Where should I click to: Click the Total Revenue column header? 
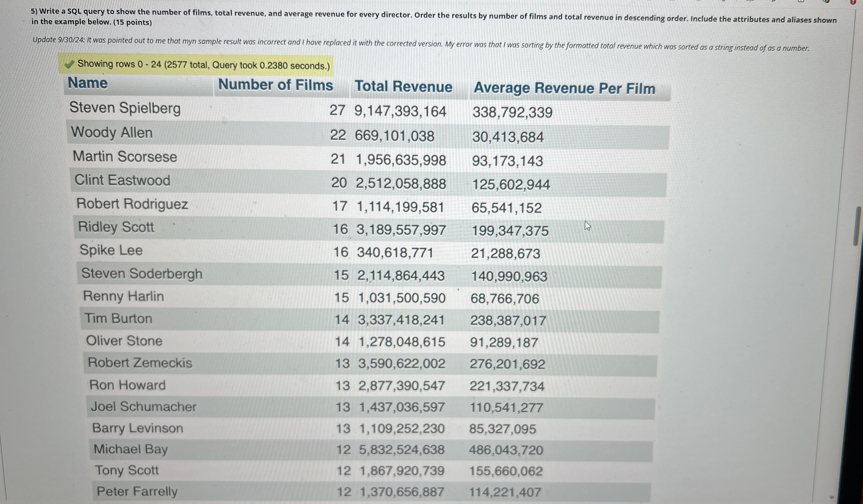[403, 87]
